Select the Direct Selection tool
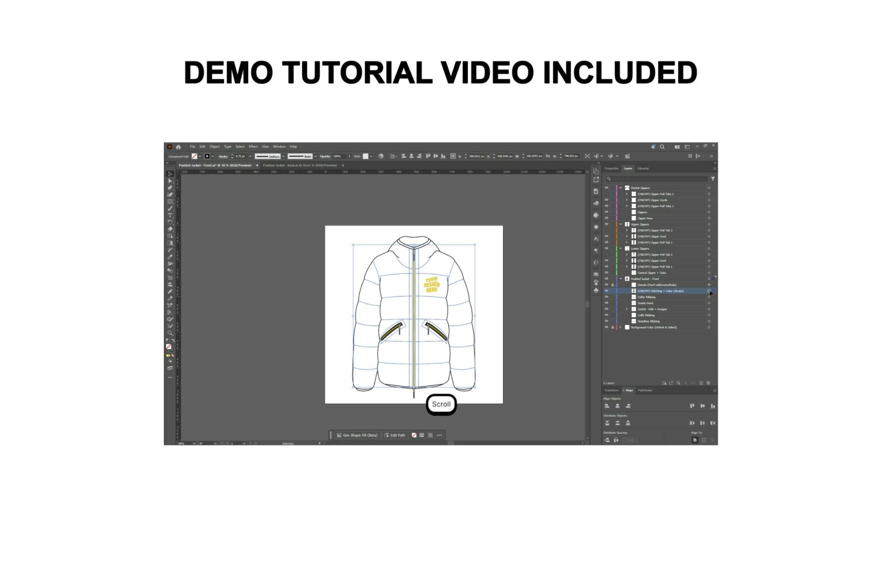This screenshot has height=588, width=882. (x=170, y=180)
